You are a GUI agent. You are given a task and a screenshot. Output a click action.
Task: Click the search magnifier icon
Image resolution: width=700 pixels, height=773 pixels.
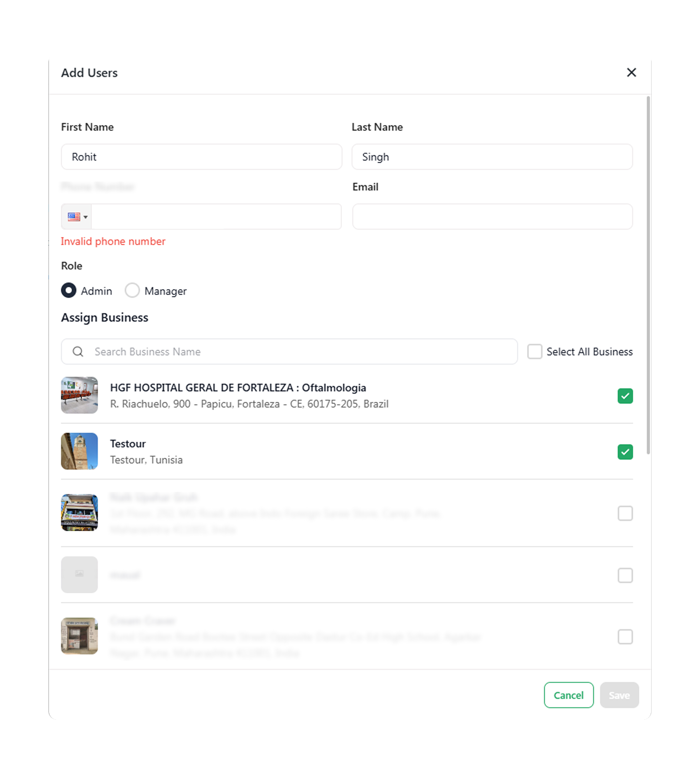pyautogui.click(x=78, y=351)
